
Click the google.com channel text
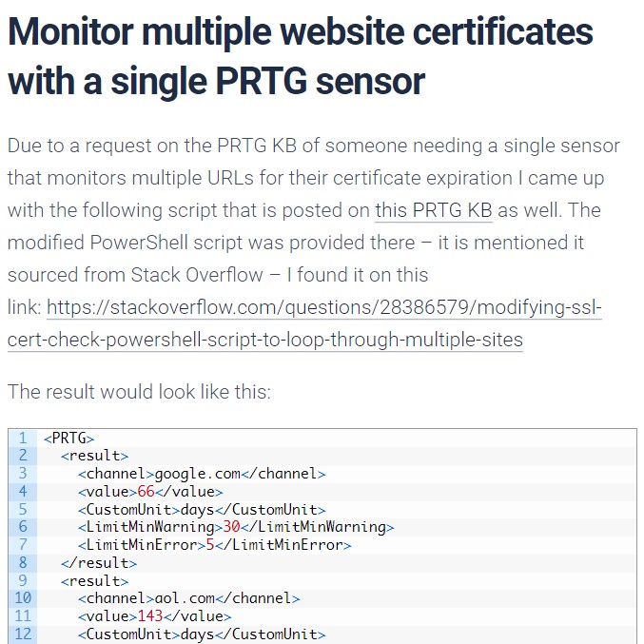197,474
